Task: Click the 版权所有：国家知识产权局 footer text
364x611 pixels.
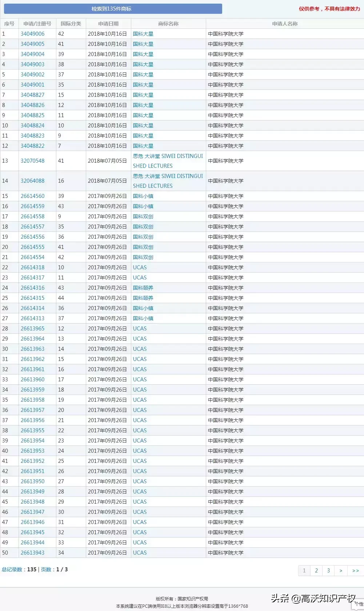Action: coord(182,599)
